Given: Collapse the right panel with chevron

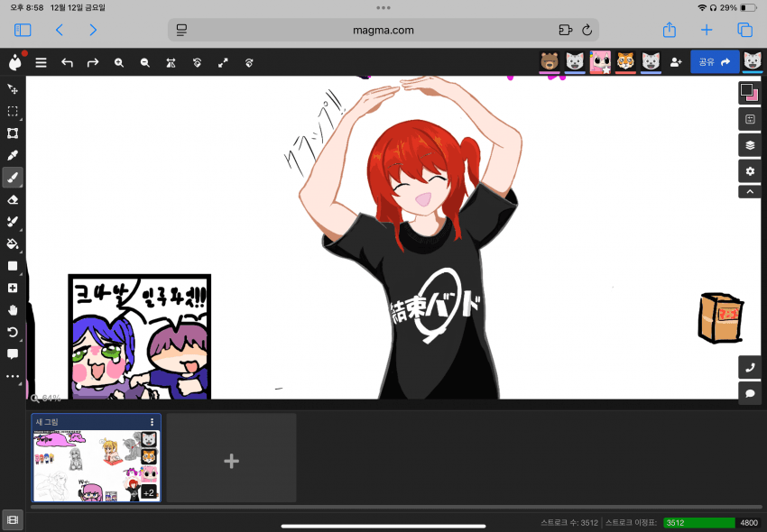Looking at the screenshot, I should coord(749,192).
